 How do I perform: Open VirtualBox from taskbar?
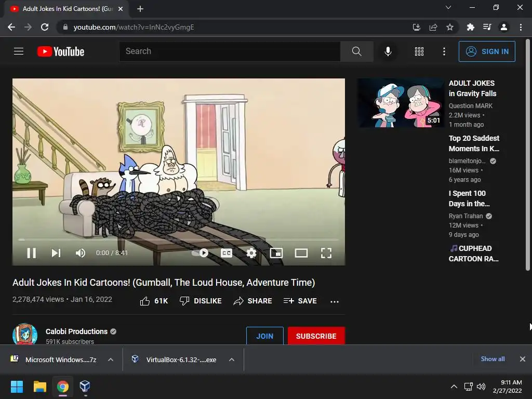[85, 387]
